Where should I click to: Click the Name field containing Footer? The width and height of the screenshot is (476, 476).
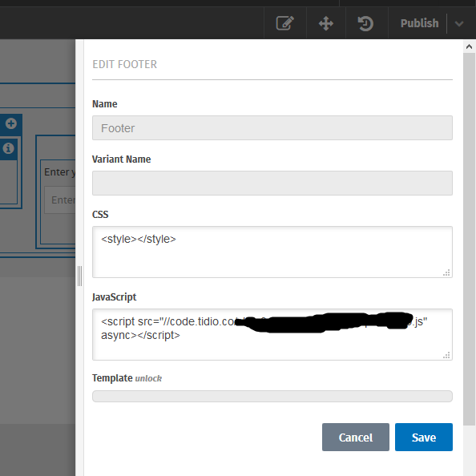[x=272, y=127]
